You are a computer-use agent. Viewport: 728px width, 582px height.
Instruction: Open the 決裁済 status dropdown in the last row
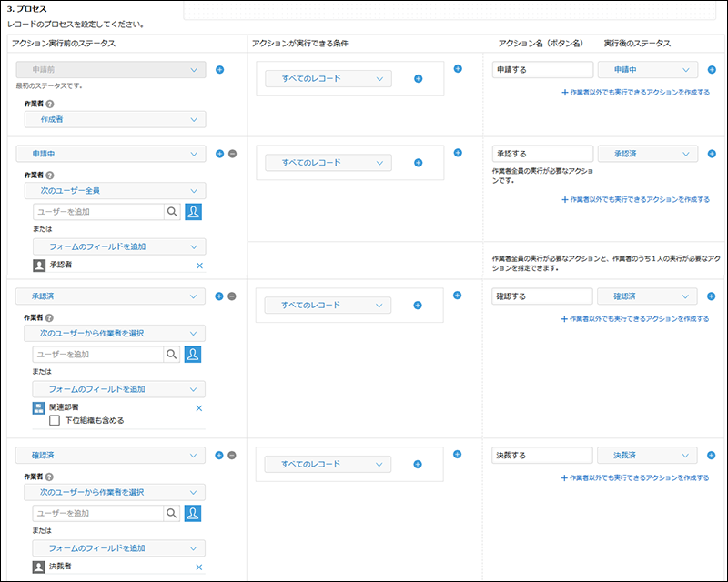click(647, 455)
